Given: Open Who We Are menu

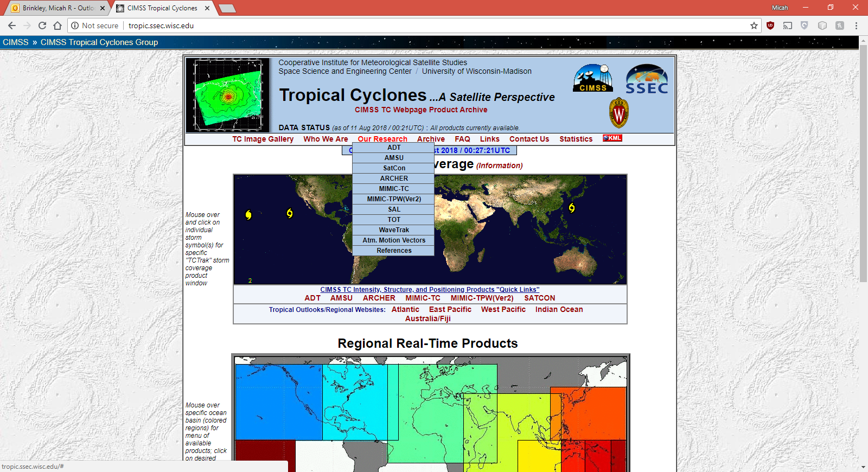Looking at the screenshot, I should click(x=325, y=139).
